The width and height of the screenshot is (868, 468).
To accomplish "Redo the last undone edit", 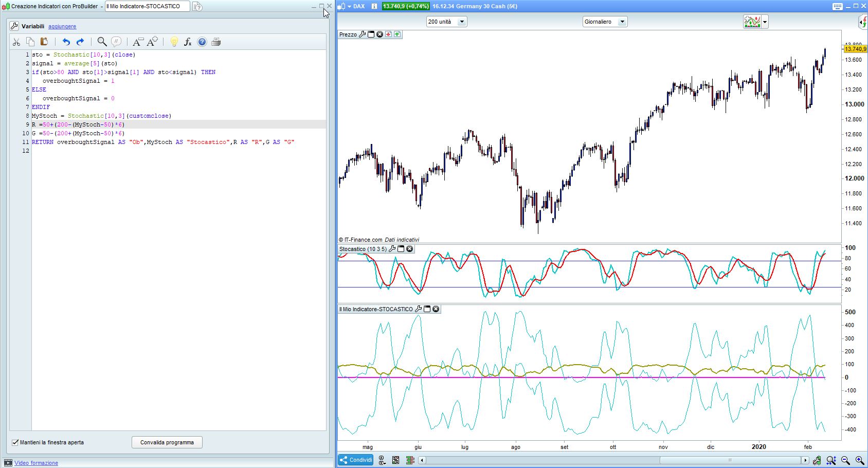I will tap(80, 42).
